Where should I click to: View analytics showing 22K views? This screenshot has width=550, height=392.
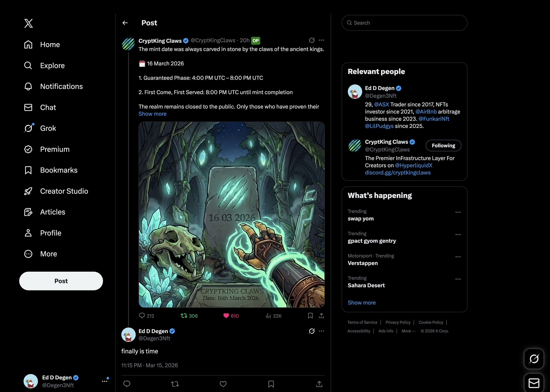coord(273,316)
